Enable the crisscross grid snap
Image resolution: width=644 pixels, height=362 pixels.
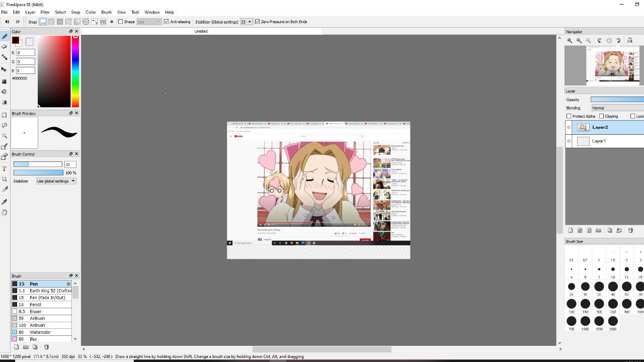60,22
